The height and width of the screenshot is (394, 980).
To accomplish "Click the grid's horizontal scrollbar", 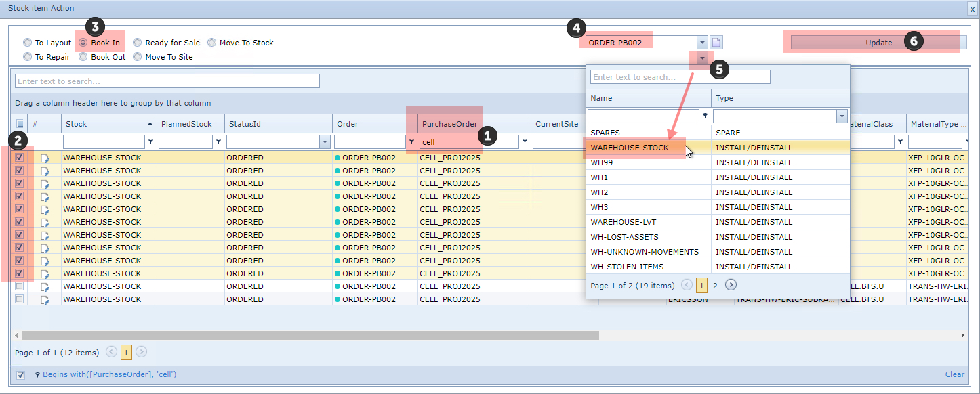I will [x=310, y=335].
